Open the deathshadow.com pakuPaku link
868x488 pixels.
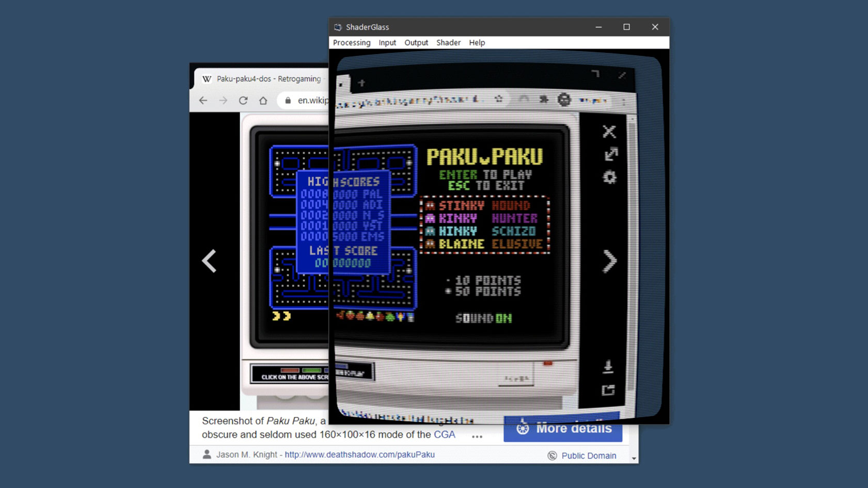359,454
